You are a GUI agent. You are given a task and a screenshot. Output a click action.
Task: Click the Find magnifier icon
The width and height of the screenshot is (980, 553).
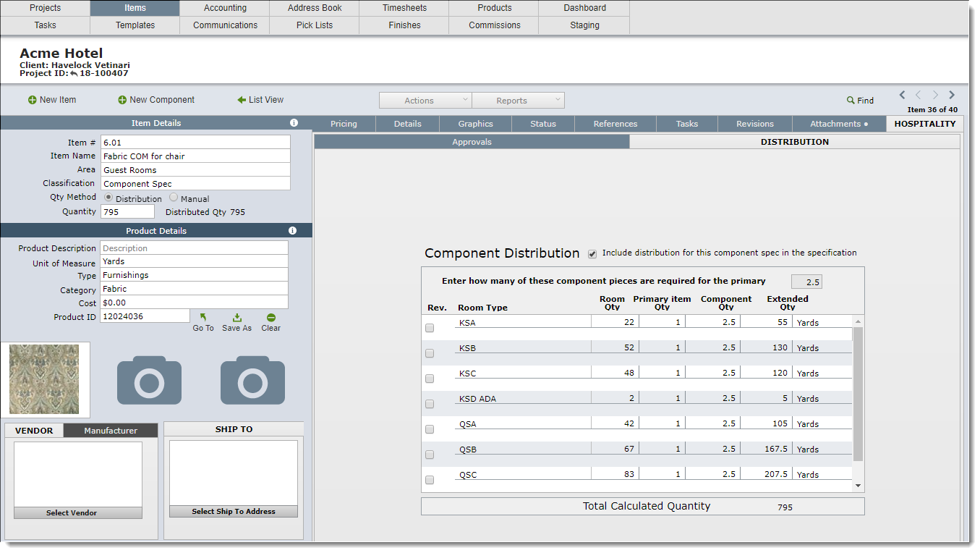pos(851,101)
